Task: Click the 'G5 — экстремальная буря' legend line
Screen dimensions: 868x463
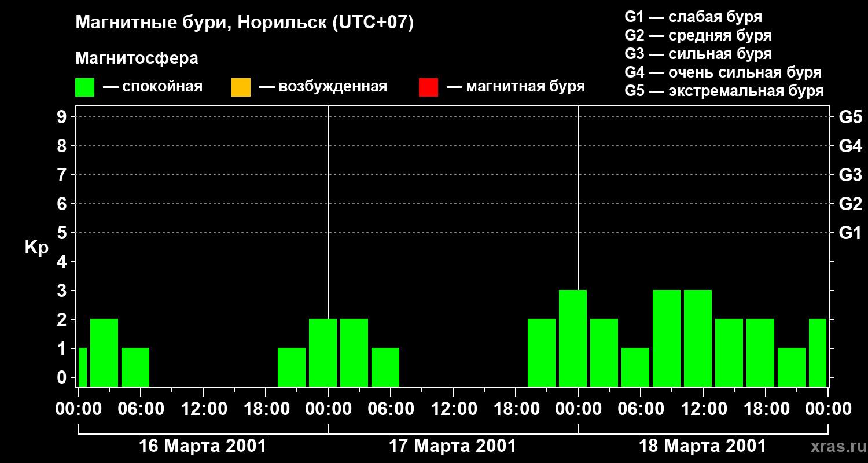Action: 724,91
